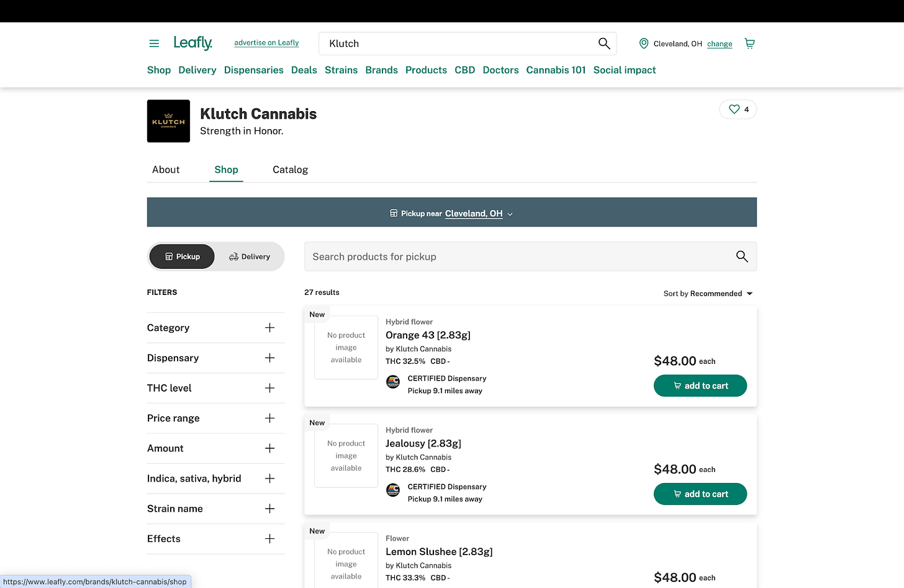The width and height of the screenshot is (904, 588).
Task: Open the About tab
Action: 166,170
